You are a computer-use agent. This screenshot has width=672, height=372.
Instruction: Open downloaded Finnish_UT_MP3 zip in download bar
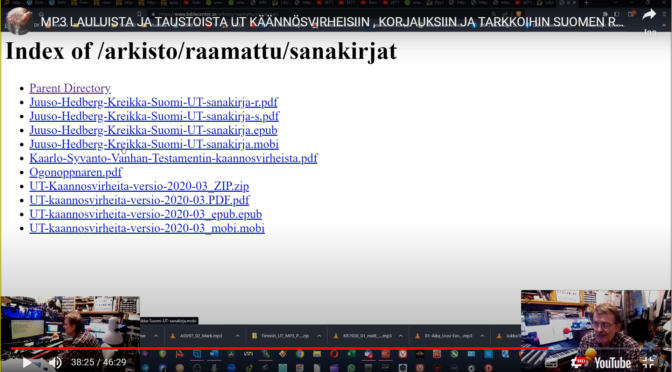tap(280, 336)
